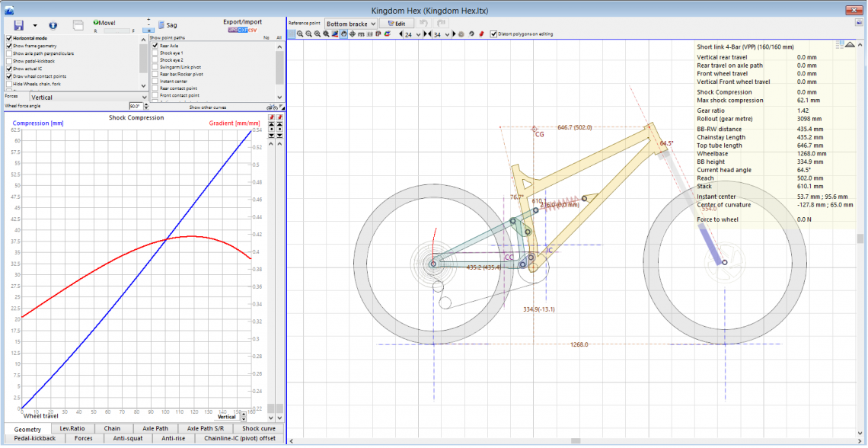Open the dropdown showing value 24
Image resolution: width=868 pixels, height=448 pixels.
point(417,34)
